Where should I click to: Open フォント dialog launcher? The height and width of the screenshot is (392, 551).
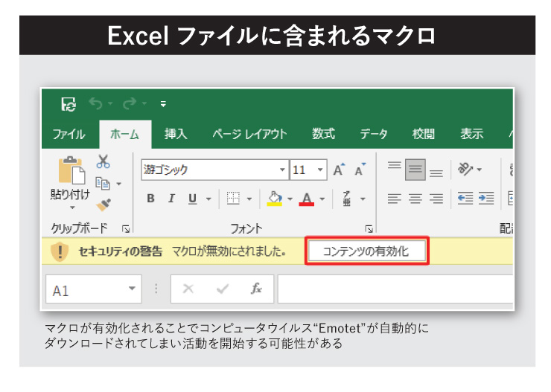(x=369, y=229)
